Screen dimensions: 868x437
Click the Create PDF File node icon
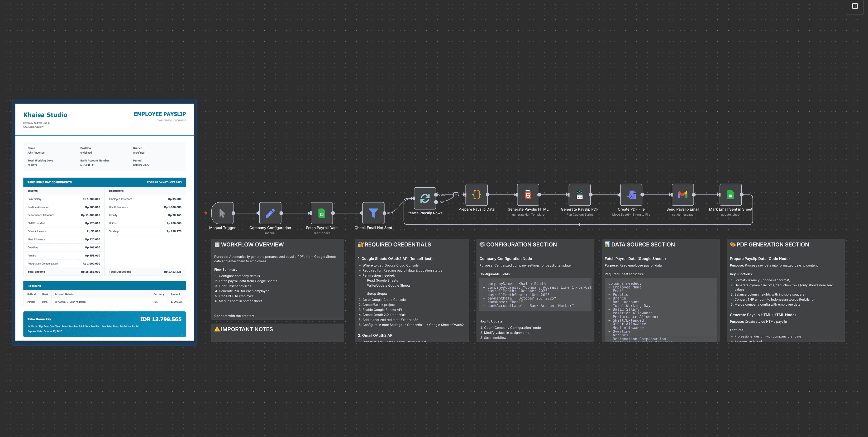point(631,195)
